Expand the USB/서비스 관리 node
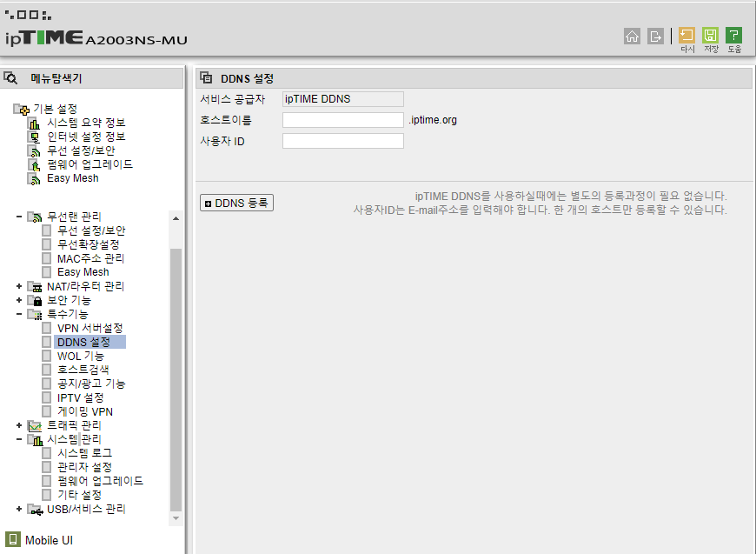Screen dimensions: 756x554 [x=19, y=509]
